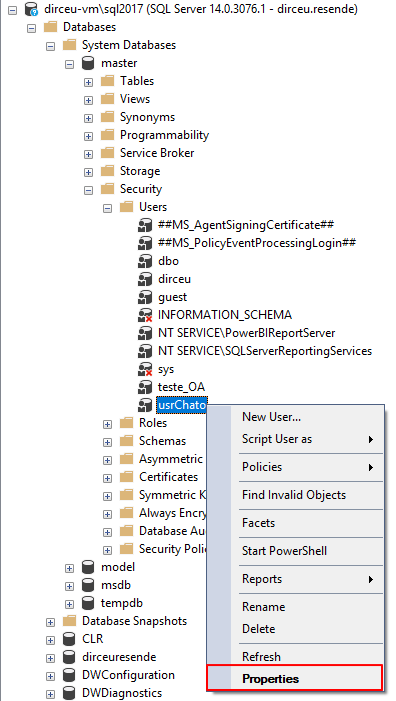Image resolution: width=396 pixels, height=701 pixels.
Task: Click the Views folder icon
Action: 107,99
